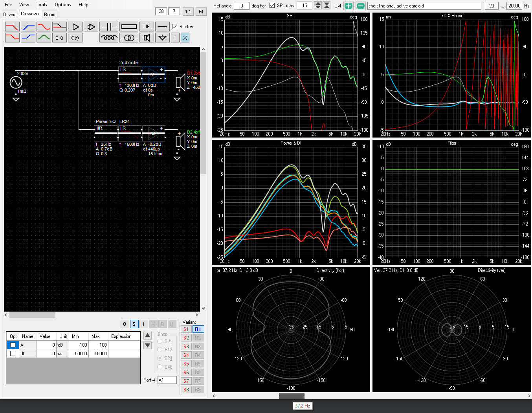Image resolution: width=532 pixels, height=413 pixels.
Task: Click the SPL auto-scale hourglass-shaped button
Action: [x=327, y=6]
